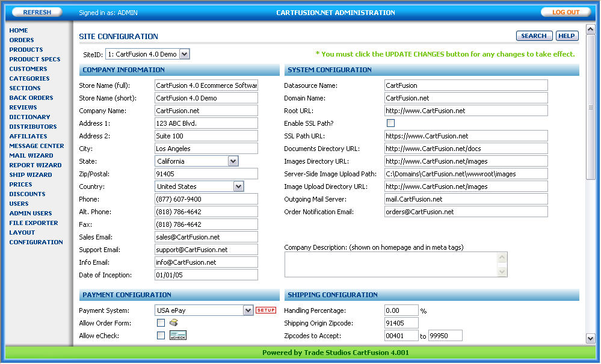Click the eCheck icon

[178, 335]
